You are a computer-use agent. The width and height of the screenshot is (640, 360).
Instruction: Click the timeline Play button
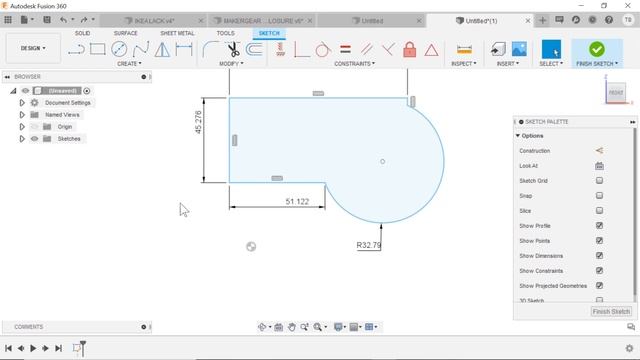click(33, 348)
